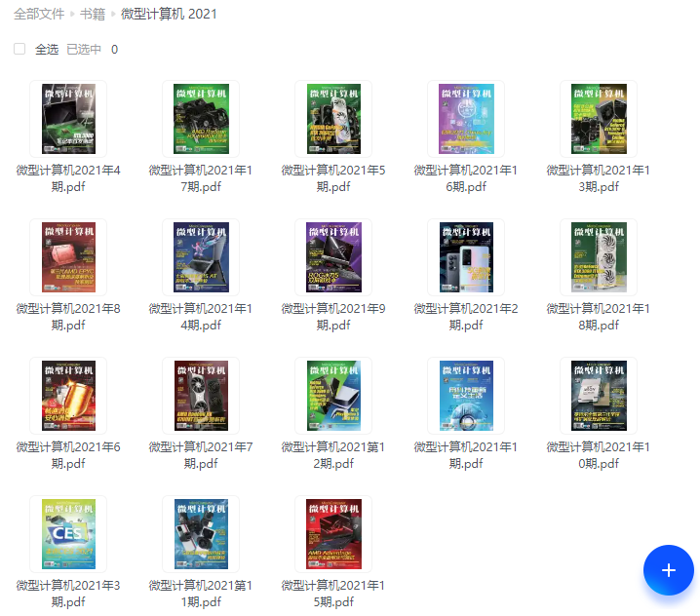Image resolution: width=700 pixels, height=616 pixels.
Task: Open cover thumbnail of 微型计算机2021年15期.pdf
Action: coord(333,534)
